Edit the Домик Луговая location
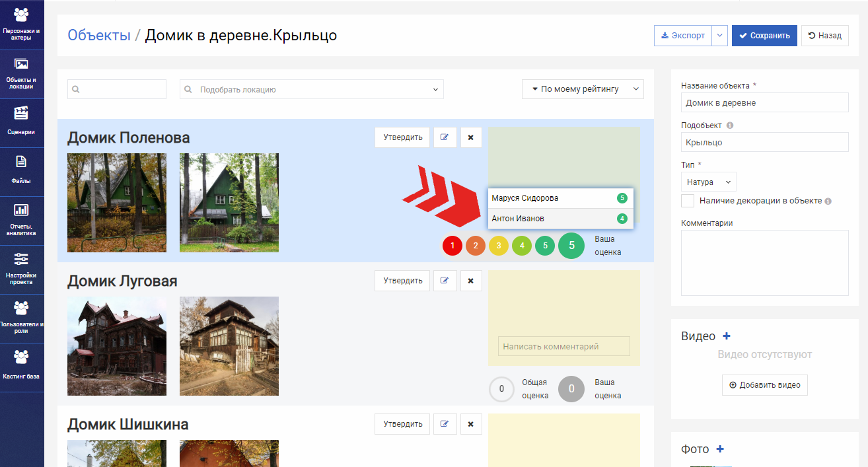The width and height of the screenshot is (868, 467). point(445,281)
